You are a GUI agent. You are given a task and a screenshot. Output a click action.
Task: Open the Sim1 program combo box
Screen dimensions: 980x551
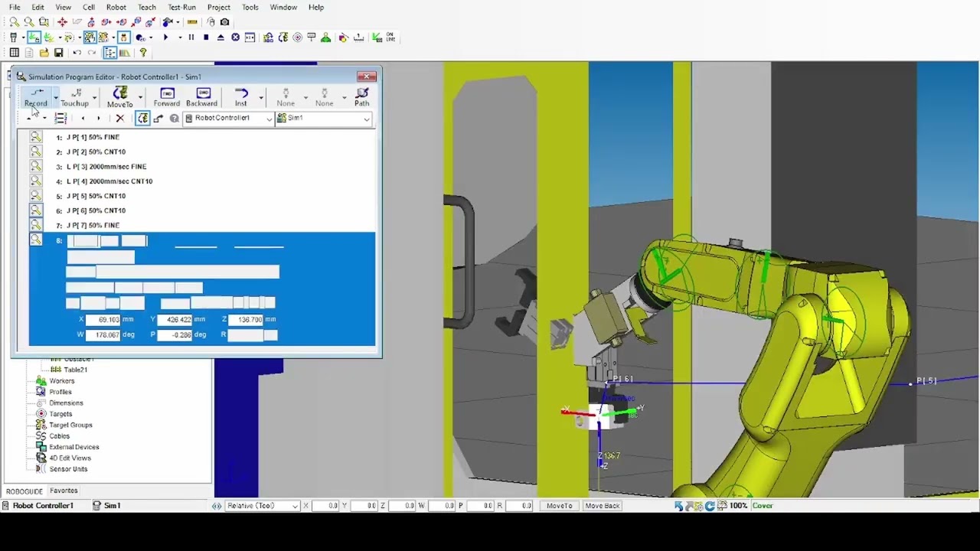click(324, 118)
